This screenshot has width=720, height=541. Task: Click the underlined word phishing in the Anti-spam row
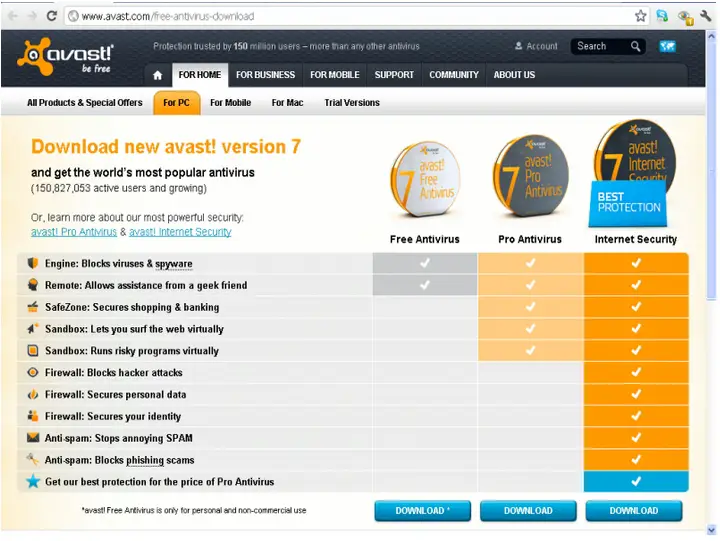coord(145,460)
